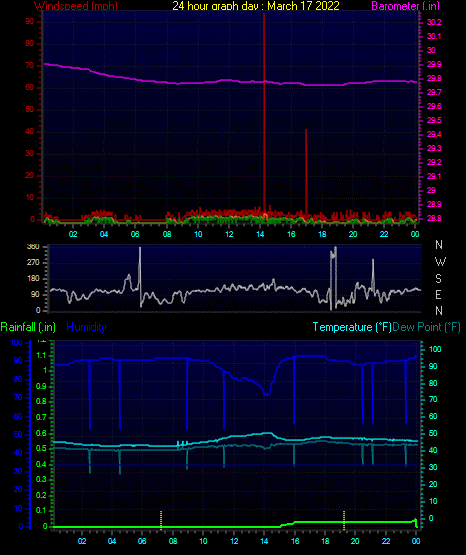
Task: Click the humidity dip minimum near hour 14
Action: pyautogui.click(x=267, y=394)
